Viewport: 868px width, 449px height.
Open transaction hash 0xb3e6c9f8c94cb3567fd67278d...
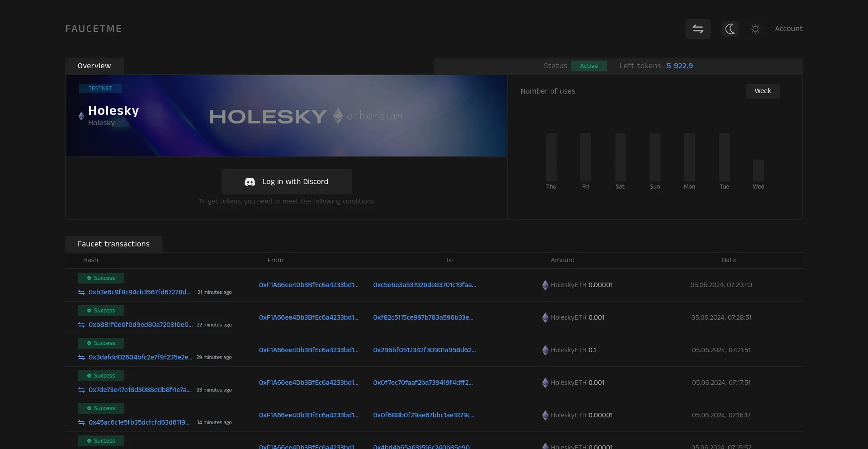[140, 292]
